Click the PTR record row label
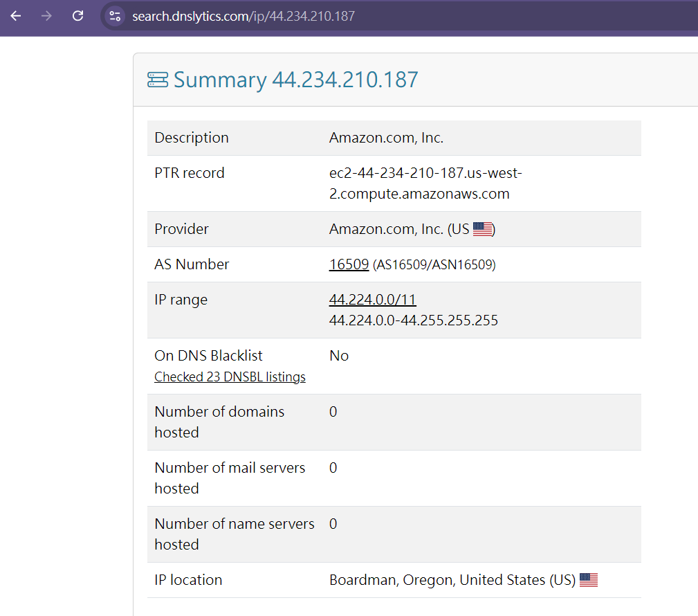 [x=189, y=173]
